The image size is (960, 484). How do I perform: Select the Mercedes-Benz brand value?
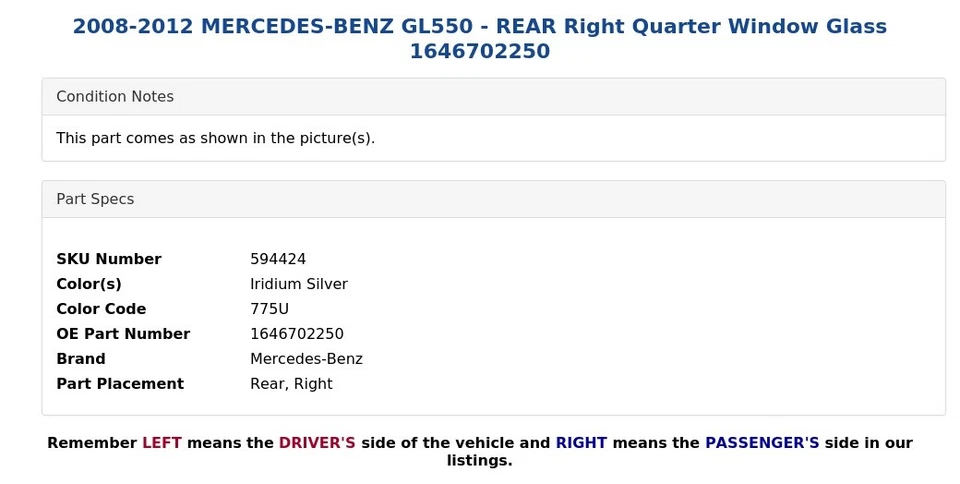(x=306, y=359)
